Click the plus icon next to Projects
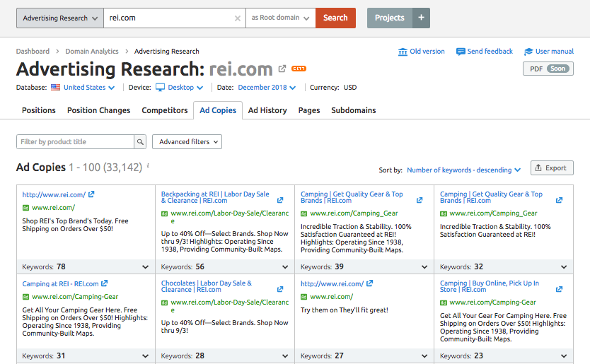Screen dimensions: 590x364 (x=421, y=18)
